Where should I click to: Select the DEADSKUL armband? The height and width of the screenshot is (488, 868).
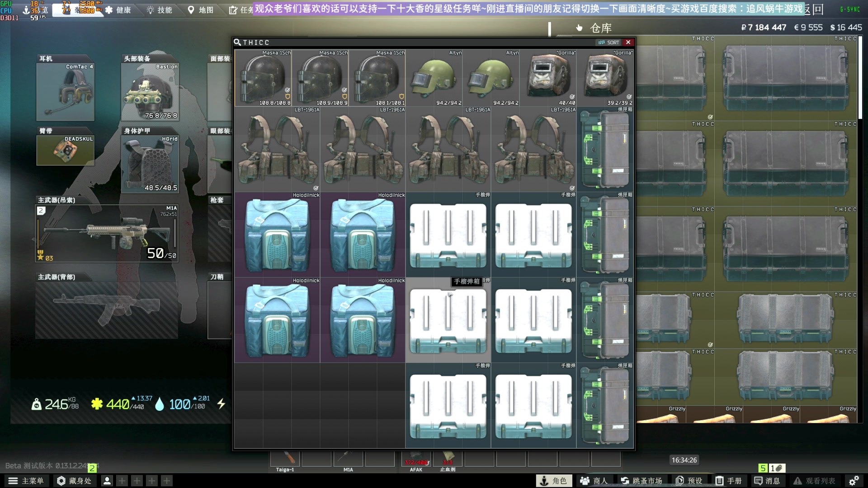66,150
